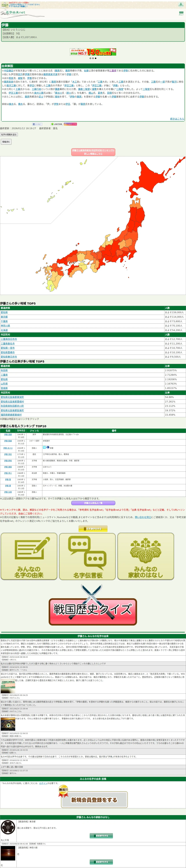Open the 伊藤 蘭 celebrity link
The width and height of the screenshot is (186, 868).
[x=8, y=486]
